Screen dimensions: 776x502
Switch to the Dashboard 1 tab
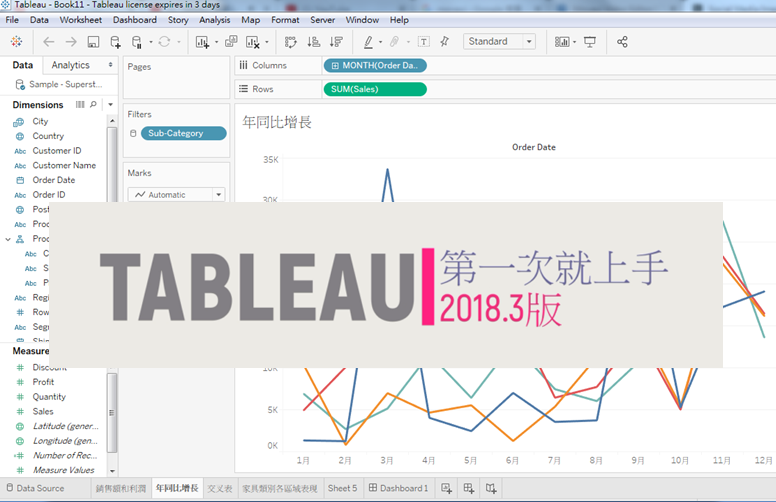[398, 488]
